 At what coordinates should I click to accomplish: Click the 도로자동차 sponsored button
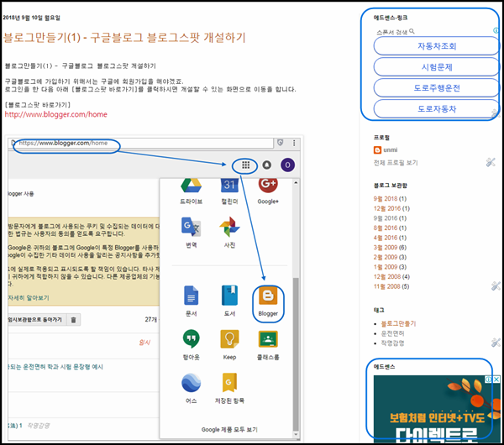coord(437,109)
